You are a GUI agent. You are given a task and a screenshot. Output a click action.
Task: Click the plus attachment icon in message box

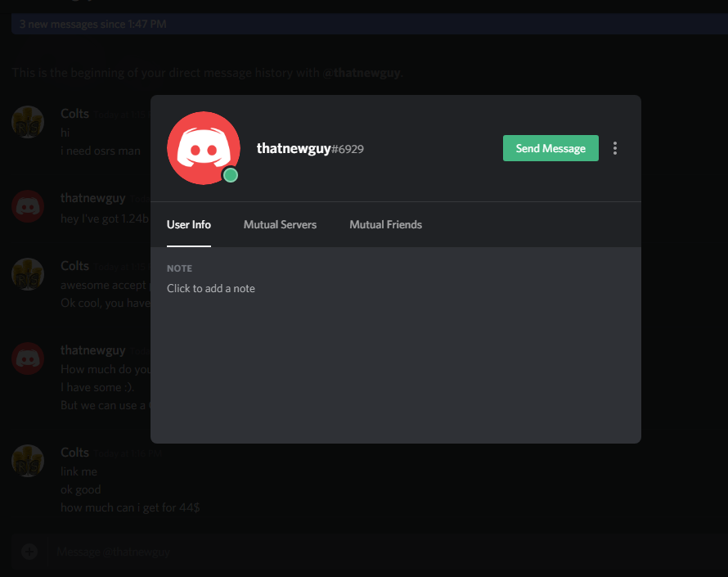(x=29, y=552)
